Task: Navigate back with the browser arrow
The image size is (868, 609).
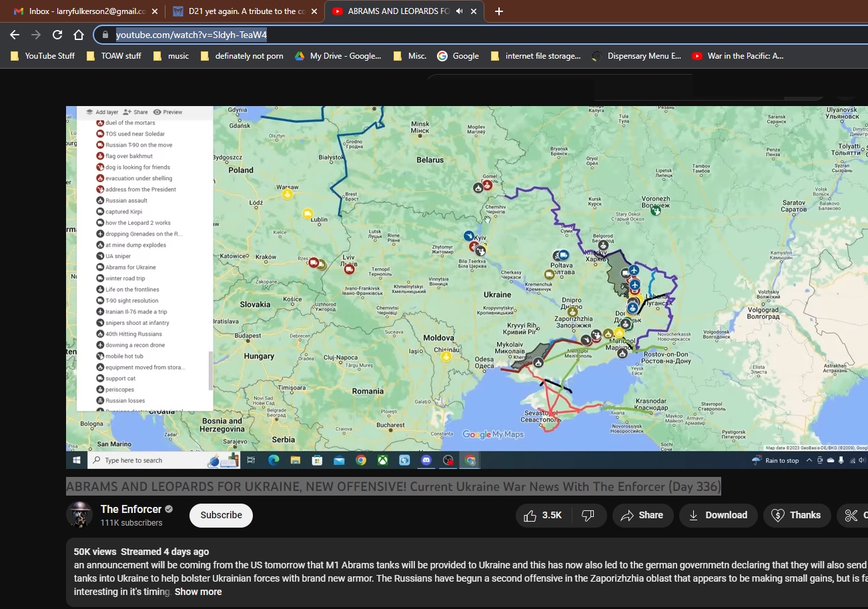Action: pos(15,35)
